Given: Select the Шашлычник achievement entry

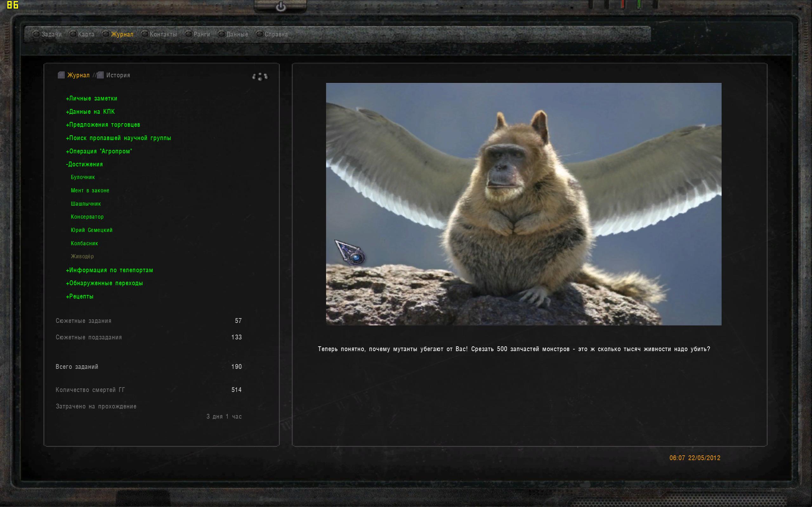Looking at the screenshot, I should tap(86, 203).
